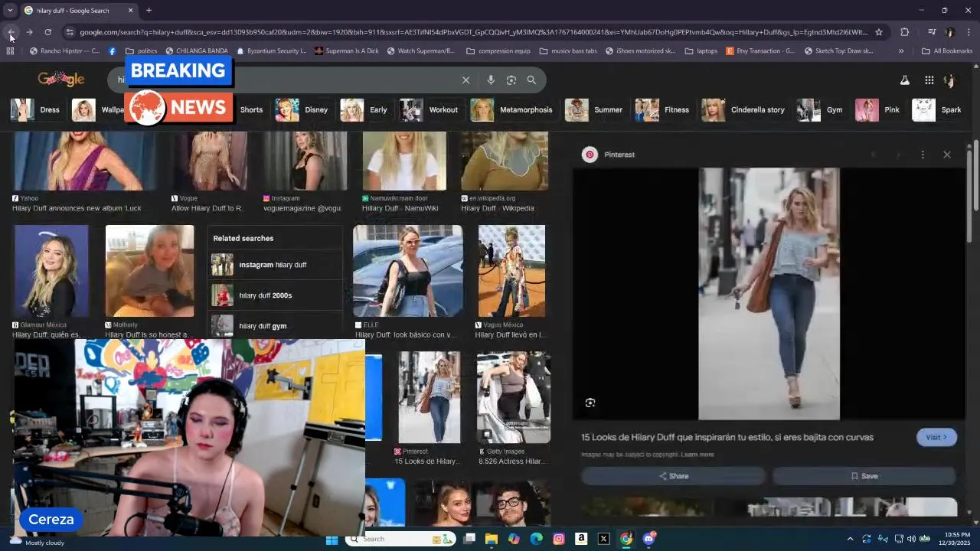The width and height of the screenshot is (980, 551).
Task: Click the Share button in the preview panel
Action: click(673, 476)
